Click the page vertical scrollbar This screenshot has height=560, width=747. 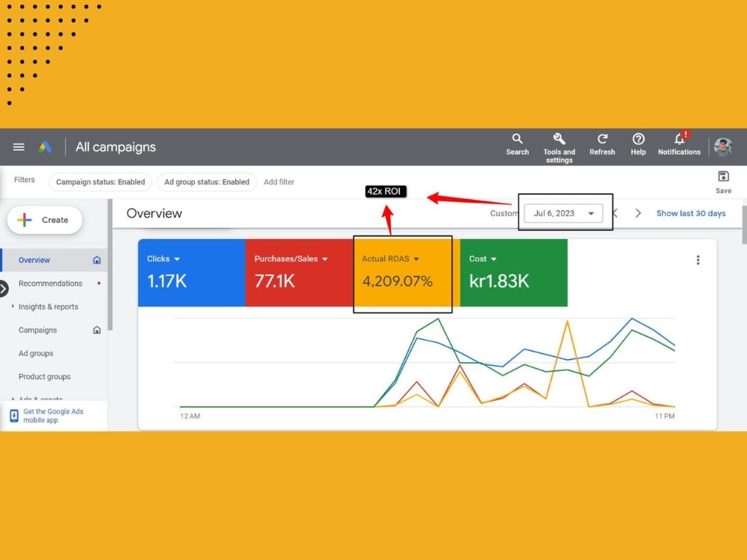click(x=744, y=224)
